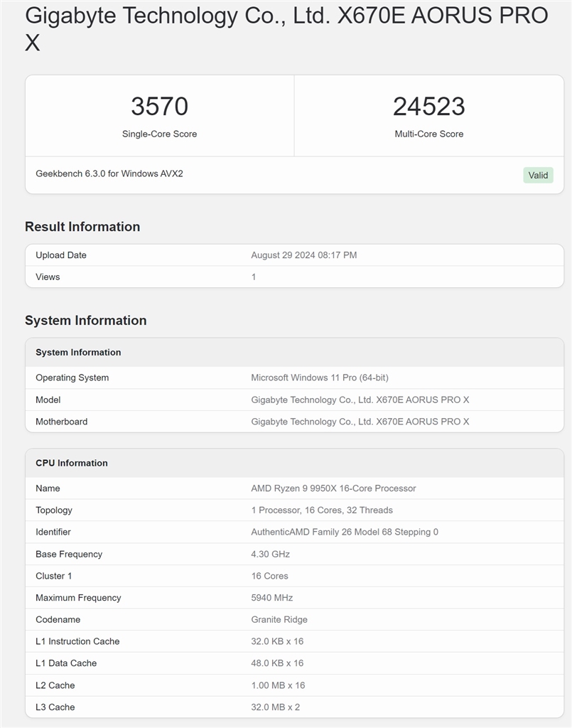Click the 4.30 GHz base frequency value
The image size is (572, 728).
pyautogui.click(x=270, y=554)
